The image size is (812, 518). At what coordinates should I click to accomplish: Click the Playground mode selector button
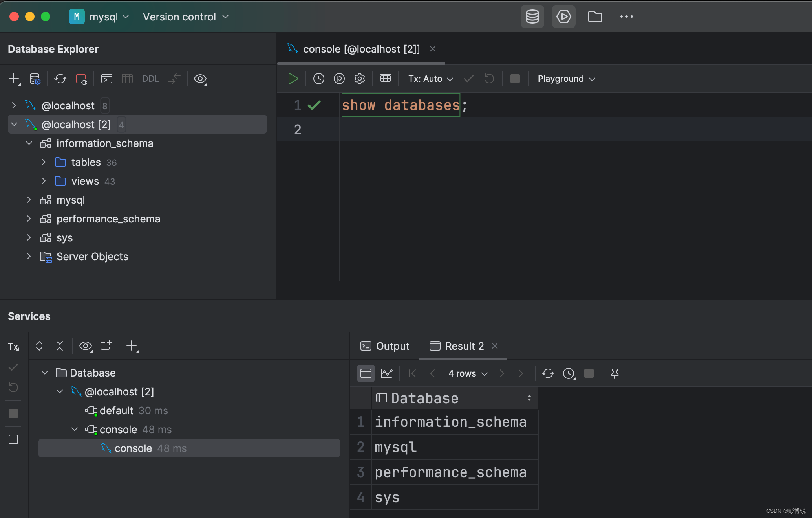(x=565, y=78)
